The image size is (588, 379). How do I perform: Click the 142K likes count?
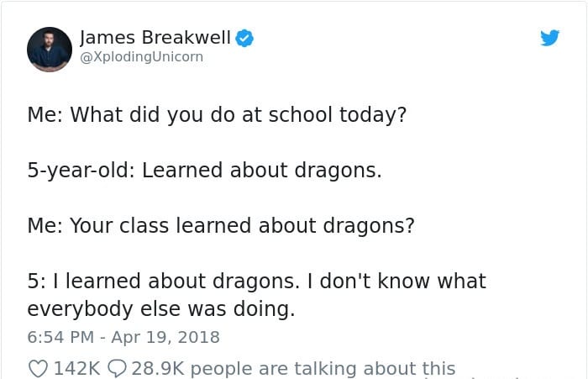[x=77, y=368]
